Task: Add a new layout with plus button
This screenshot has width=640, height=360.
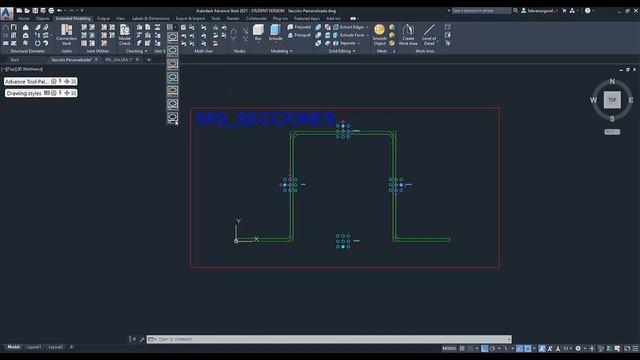Action: tap(71, 347)
